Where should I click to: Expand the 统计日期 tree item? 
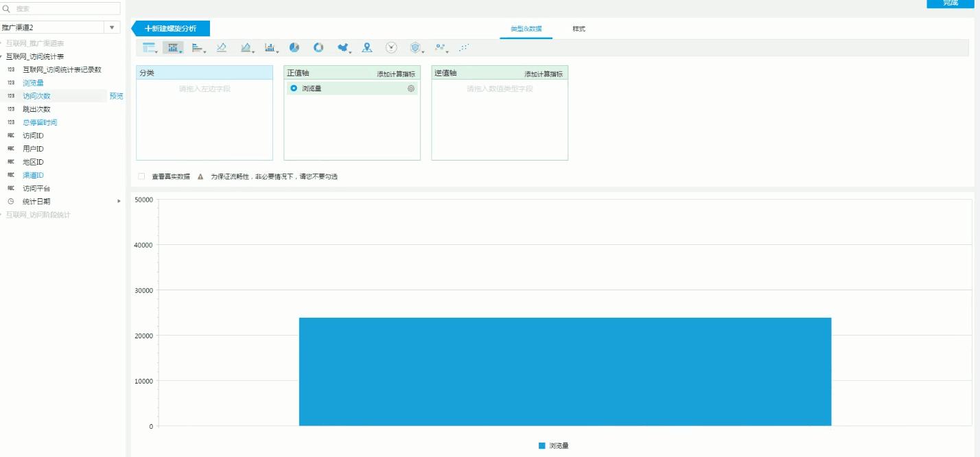[x=117, y=201]
